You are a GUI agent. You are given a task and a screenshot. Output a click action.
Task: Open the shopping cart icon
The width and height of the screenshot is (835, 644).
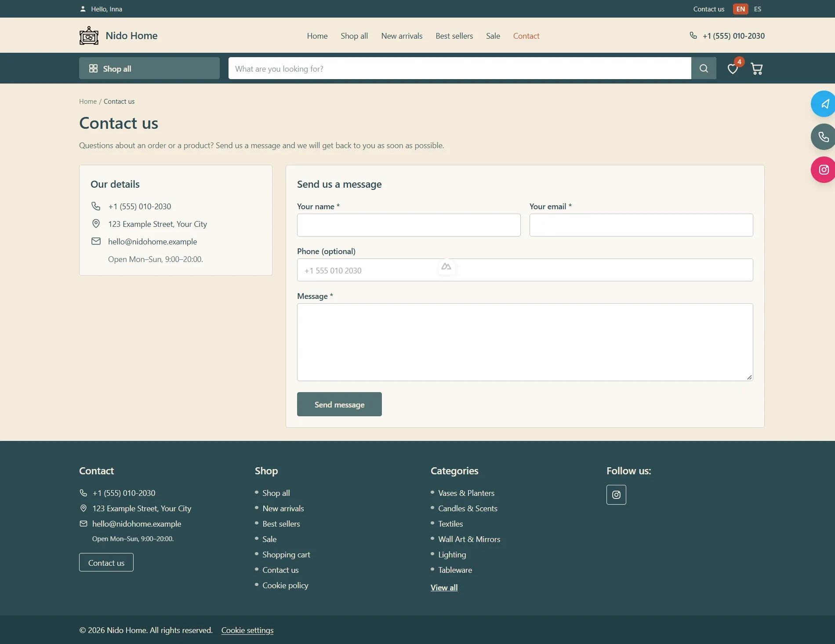(757, 69)
